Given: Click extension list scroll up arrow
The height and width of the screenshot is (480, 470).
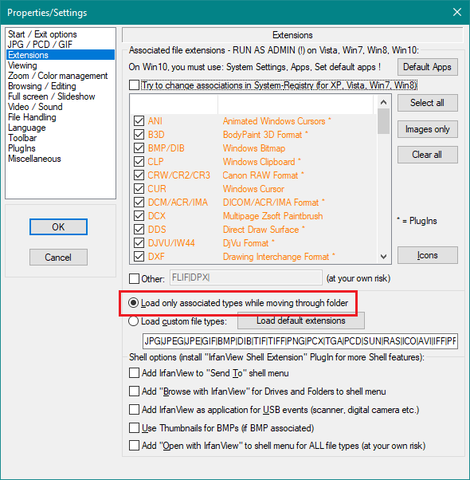Looking at the screenshot, I should point(384,102).
